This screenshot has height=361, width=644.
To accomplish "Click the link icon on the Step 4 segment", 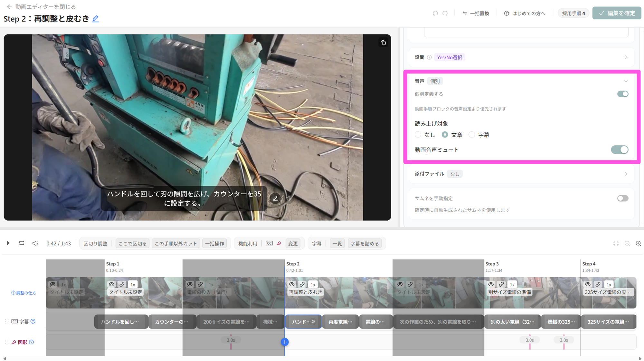I will 598,284.
